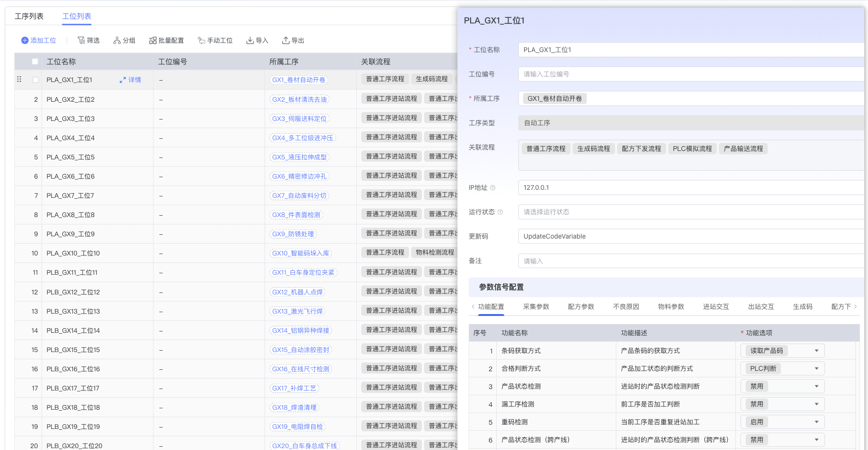Switch to the 工序列表 tab
868x450 pixels.
[29, 16]
